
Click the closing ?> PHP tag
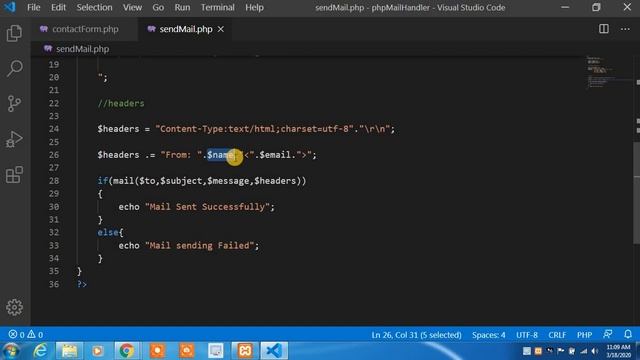click(x=82, y=284)
